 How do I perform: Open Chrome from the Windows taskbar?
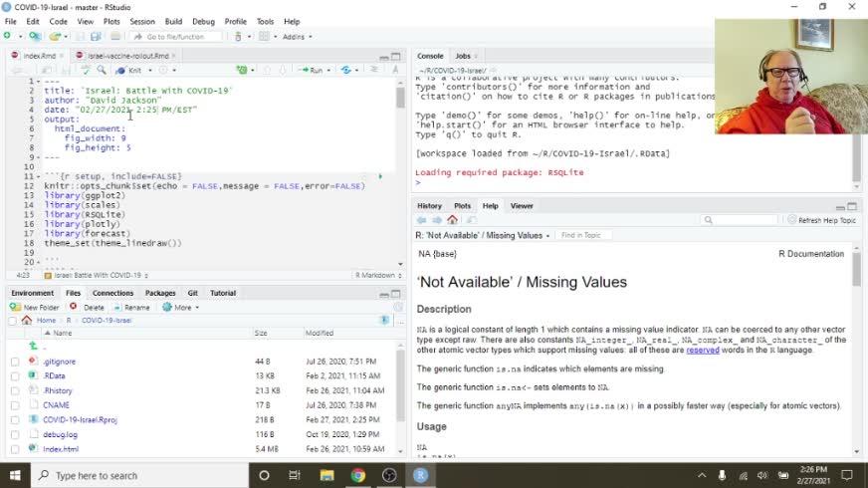coord(358,475)
